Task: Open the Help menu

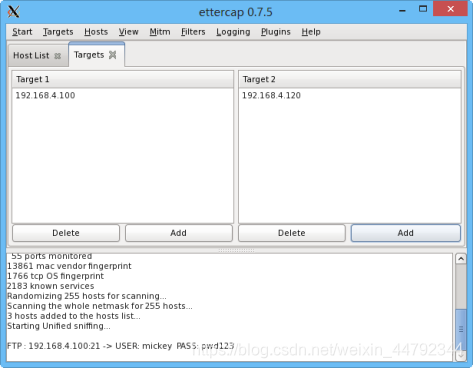Action: tap(311, 32)
